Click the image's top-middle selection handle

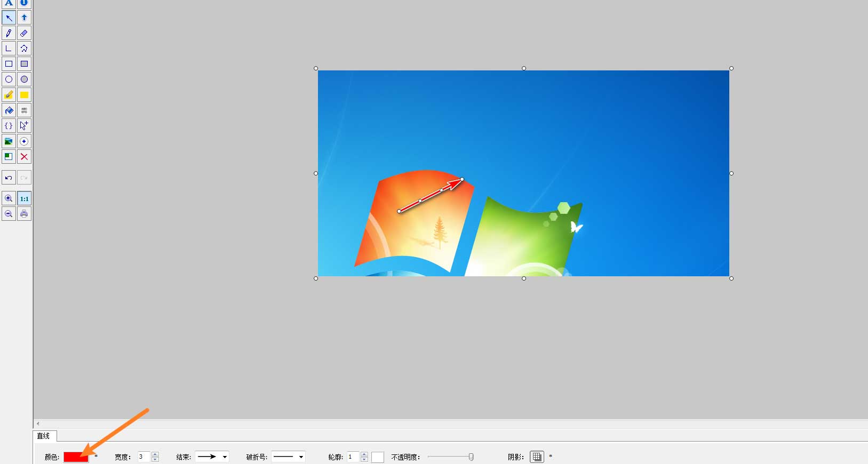[524, 68]
